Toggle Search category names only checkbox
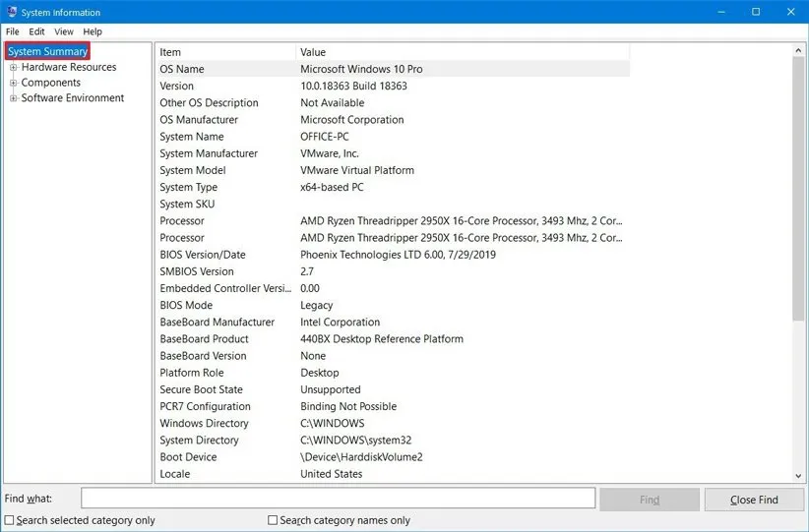Image resolution: width=809 pixels, height=532 pixels. 274,520
